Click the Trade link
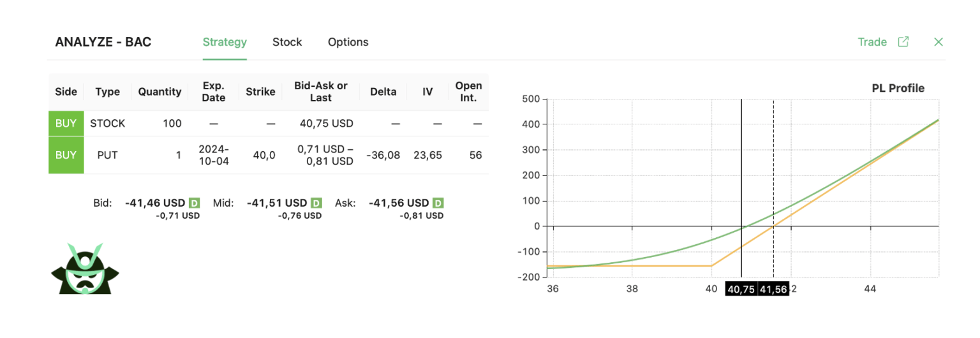The image size is (980, 338). (x=872, y=42)
